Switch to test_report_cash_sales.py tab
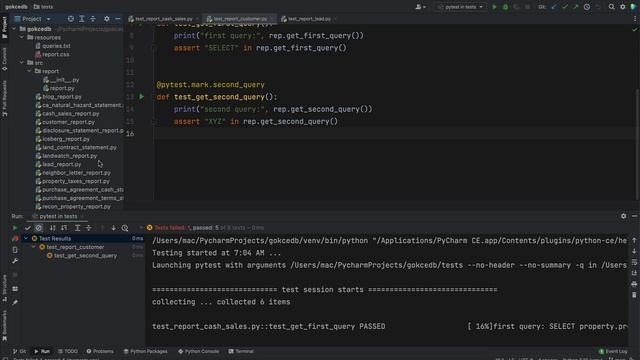The image size is (640, 360). [163, 19]
